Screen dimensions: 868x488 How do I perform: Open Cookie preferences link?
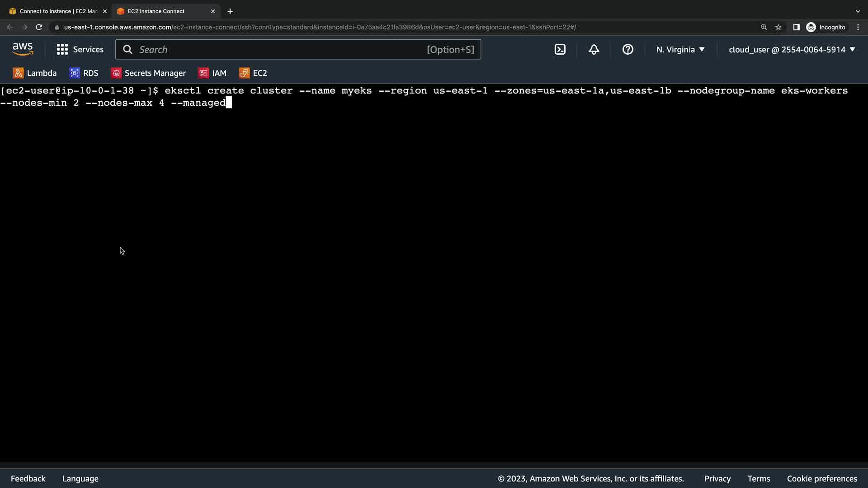pos(821,479)
